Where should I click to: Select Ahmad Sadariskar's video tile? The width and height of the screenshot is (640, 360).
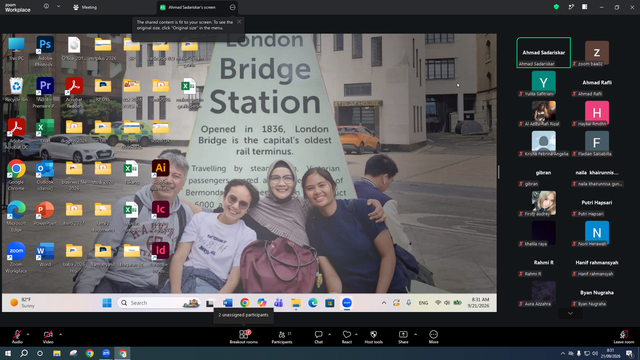(x=544, y=52)
